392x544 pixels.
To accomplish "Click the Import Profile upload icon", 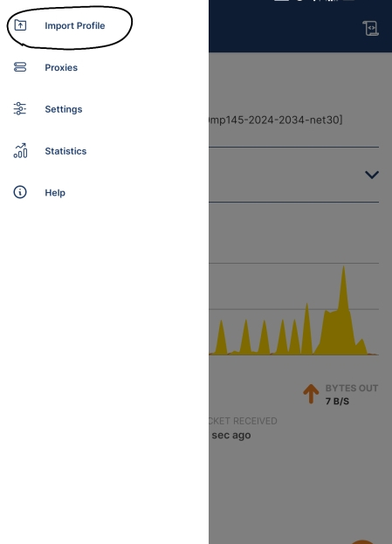I will point(20,25).
